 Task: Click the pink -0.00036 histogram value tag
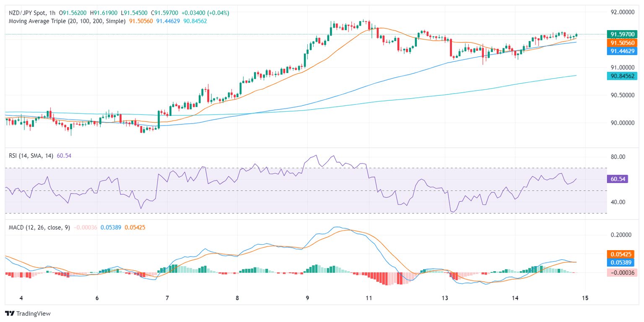point(622,273)
